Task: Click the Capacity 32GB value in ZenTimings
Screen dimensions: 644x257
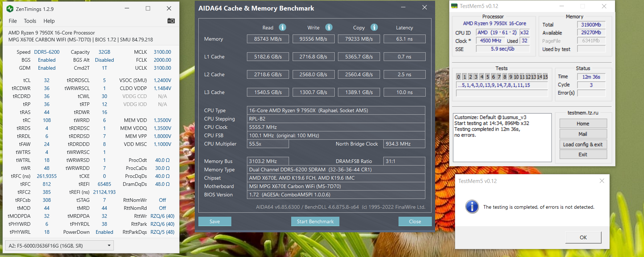Action: (x=104, y=52)
